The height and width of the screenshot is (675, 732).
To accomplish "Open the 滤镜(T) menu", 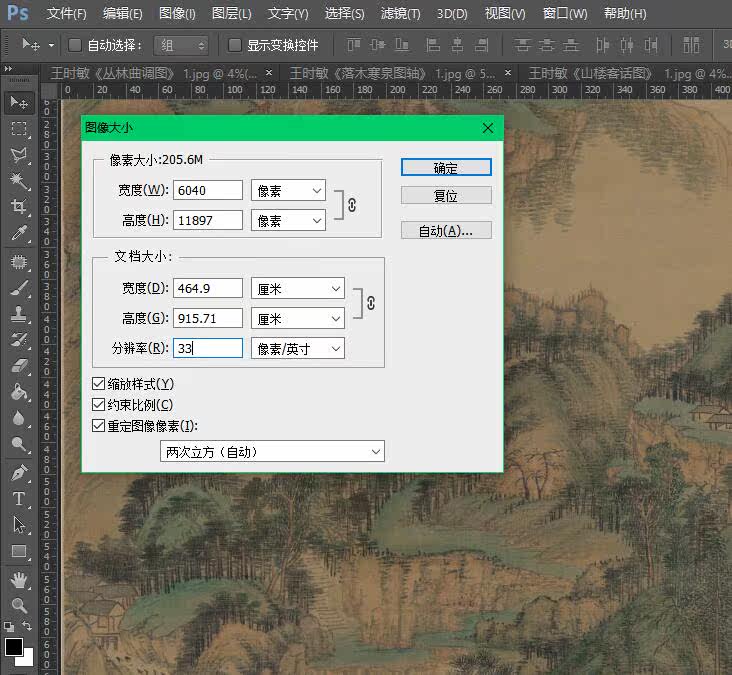I will click(400, 14).
